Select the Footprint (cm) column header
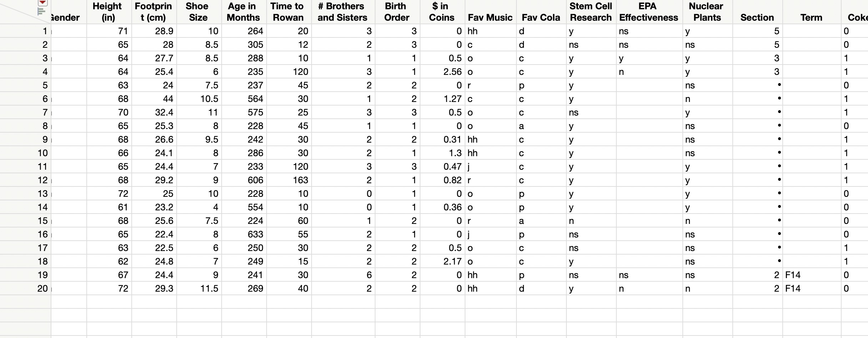 (x=153, y=11)
